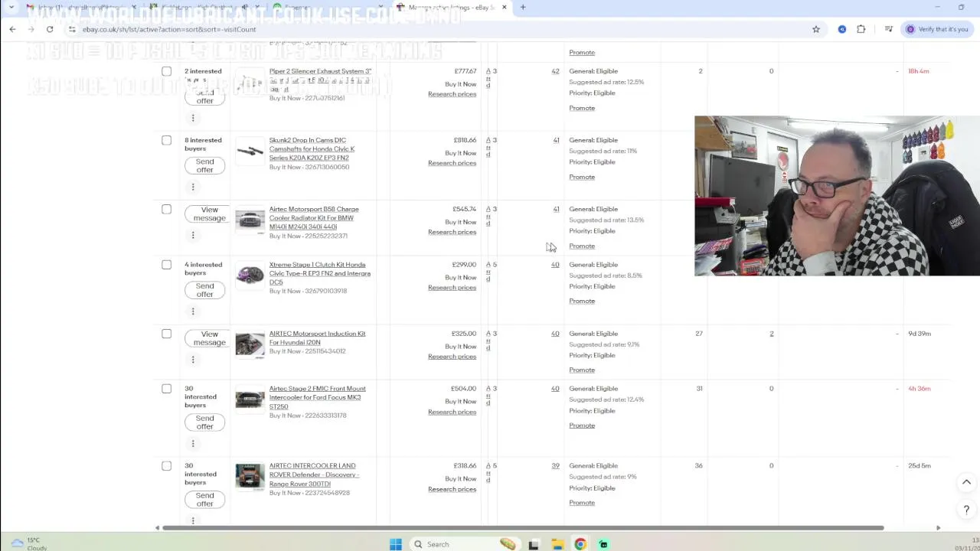980x551 pixels.
Task: Research prices for the £818.66 Skunk2 cams
Action: click(x=452, y=163)
